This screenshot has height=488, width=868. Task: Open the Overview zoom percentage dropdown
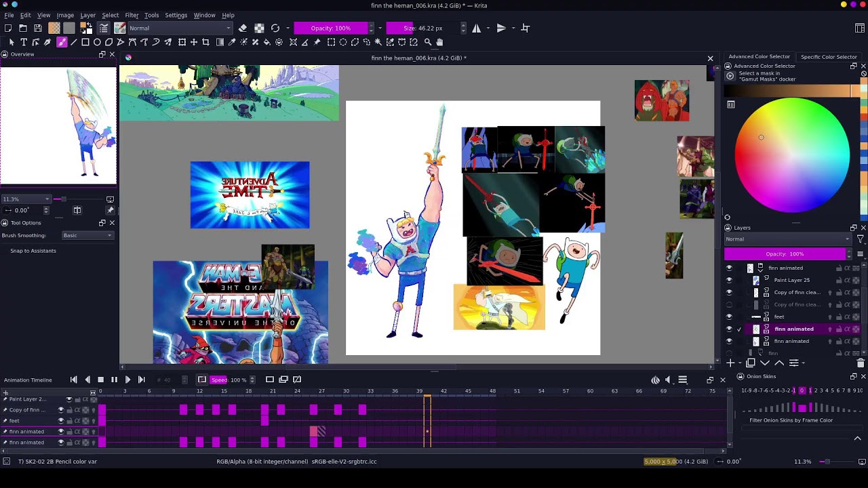pos(26,199)
